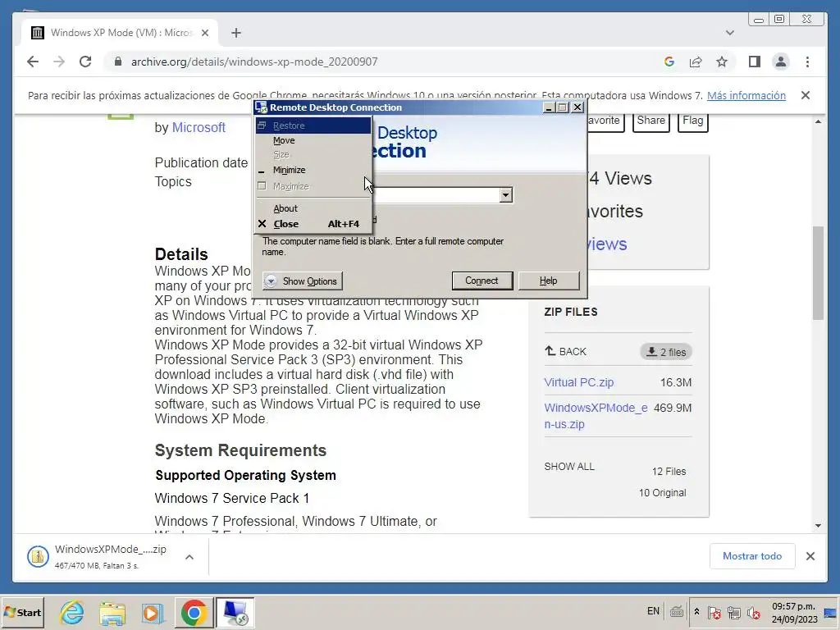Share this page via address bar icon
Viewport: 840px width, 630px height.
coord(696,62)
